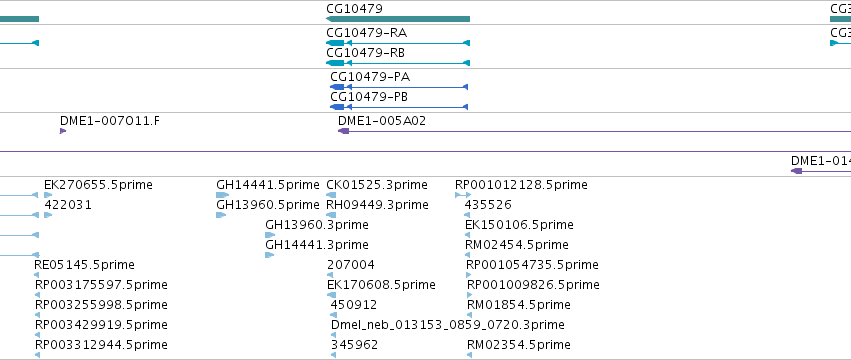This screenshot has width=851, height=360.
Task: Click the CG10479-RA label
Action: [366, 33]
